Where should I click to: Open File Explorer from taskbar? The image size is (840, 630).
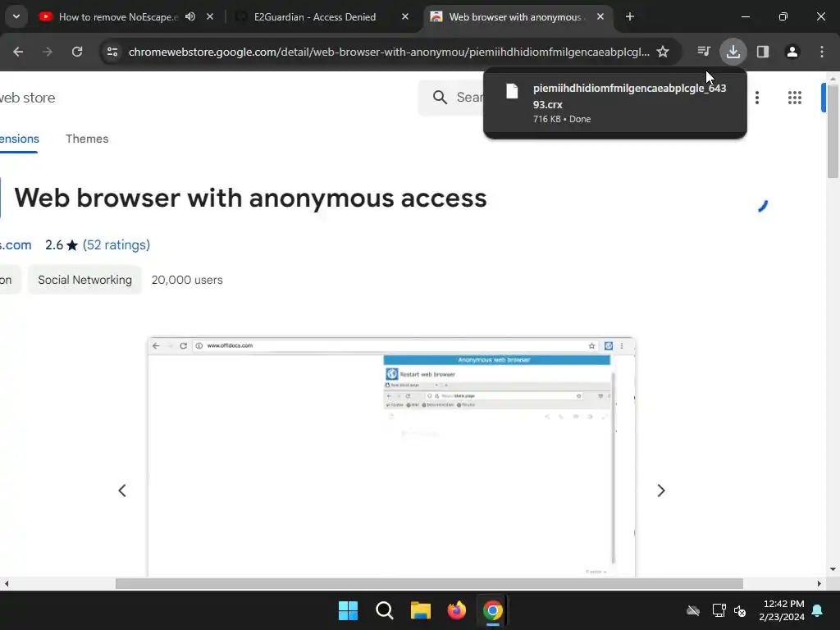click(x=421, y=610)
